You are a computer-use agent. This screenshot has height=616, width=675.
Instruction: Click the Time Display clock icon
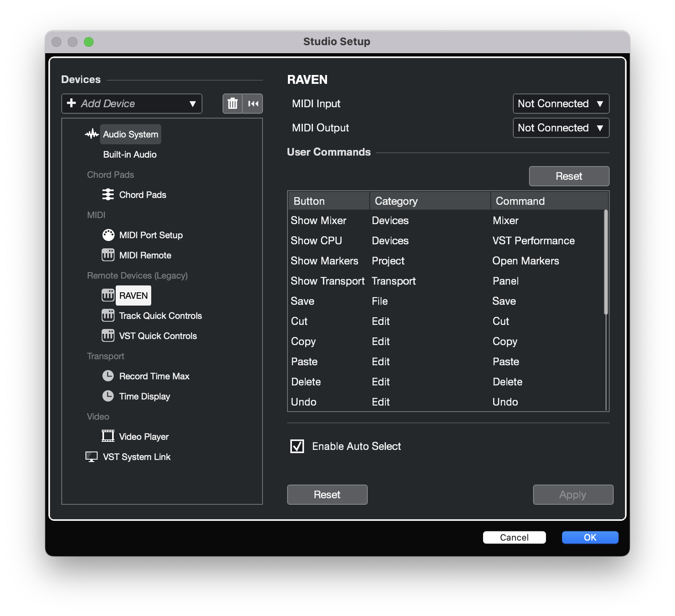[x=108, y=396]
